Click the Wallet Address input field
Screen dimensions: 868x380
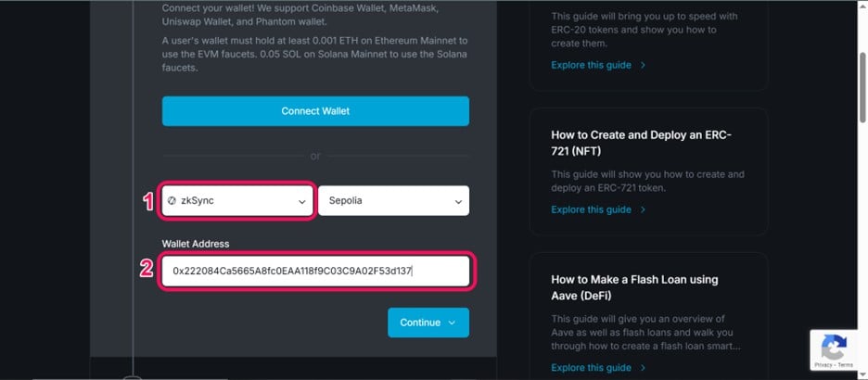click(315, 271)
